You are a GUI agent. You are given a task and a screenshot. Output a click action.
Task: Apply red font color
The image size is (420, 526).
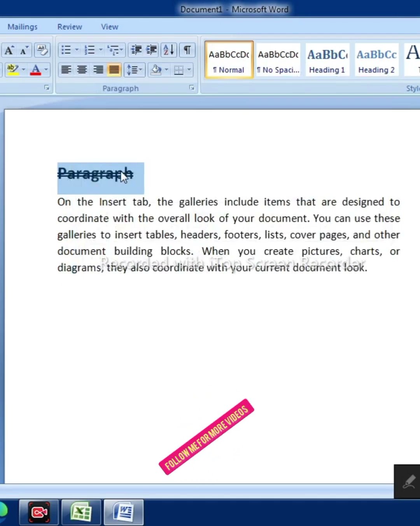(x=35, y=70)
